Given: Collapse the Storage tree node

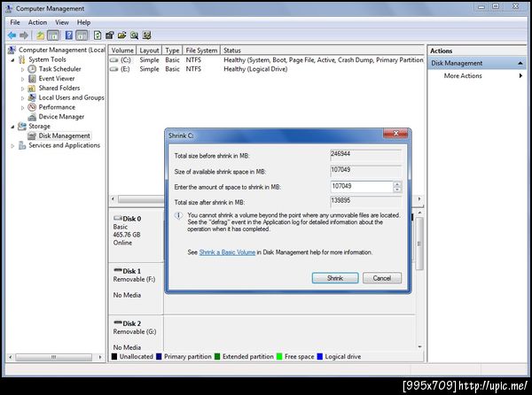Looking at the screenshot, I should [x=12, y=127].
